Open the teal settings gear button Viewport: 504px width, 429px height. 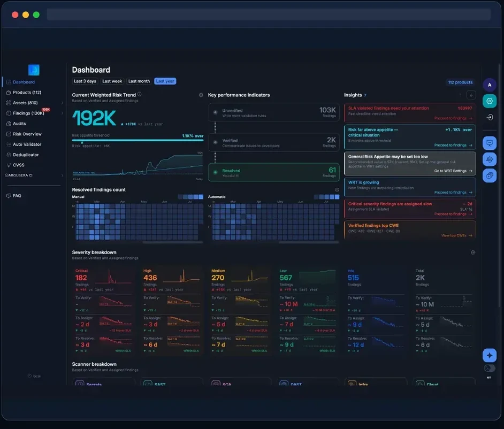point(489,101)
